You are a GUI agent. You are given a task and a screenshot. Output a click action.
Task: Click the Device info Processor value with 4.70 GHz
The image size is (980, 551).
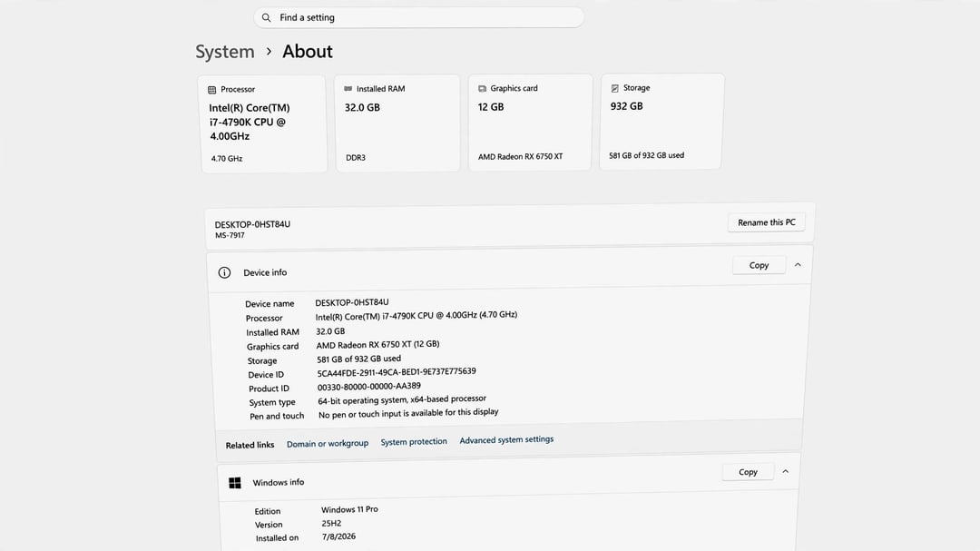(x=416, y=316)
